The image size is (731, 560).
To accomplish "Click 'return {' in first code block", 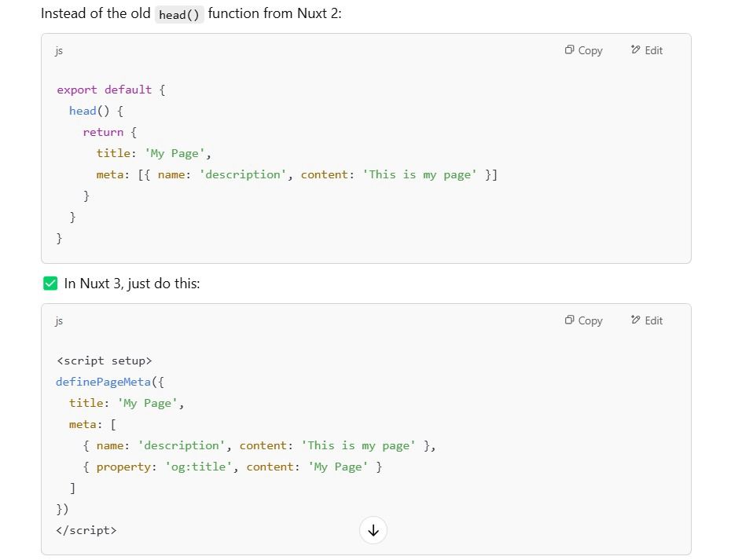I will click(x=109, y=132).
